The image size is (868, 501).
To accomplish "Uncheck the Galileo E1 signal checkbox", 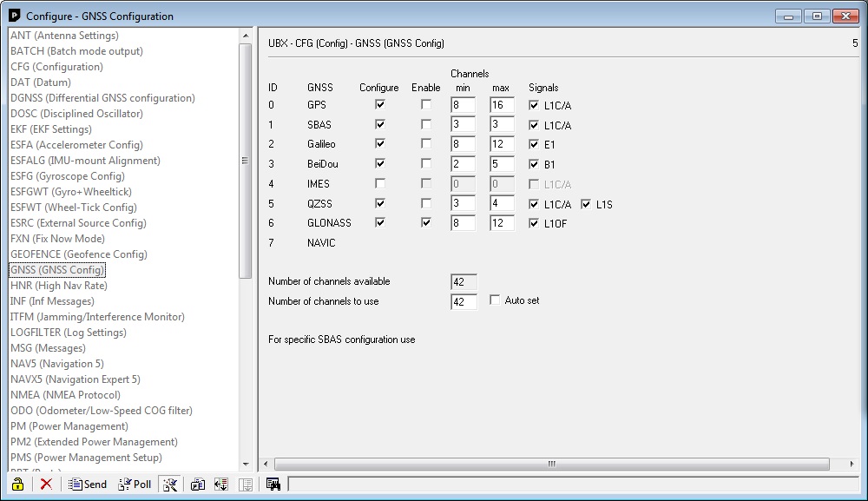I will 534,145.
